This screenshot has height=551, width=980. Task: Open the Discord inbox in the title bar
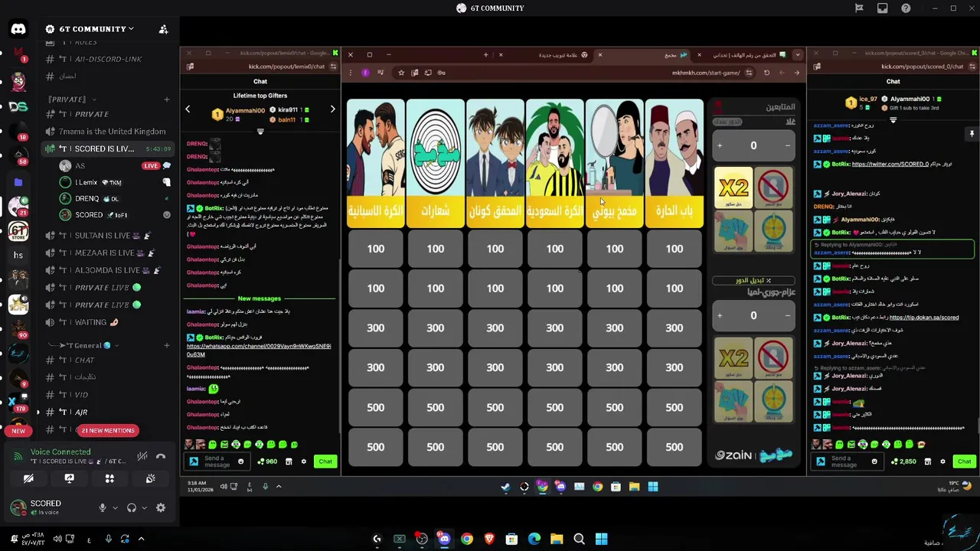(882, 8)
